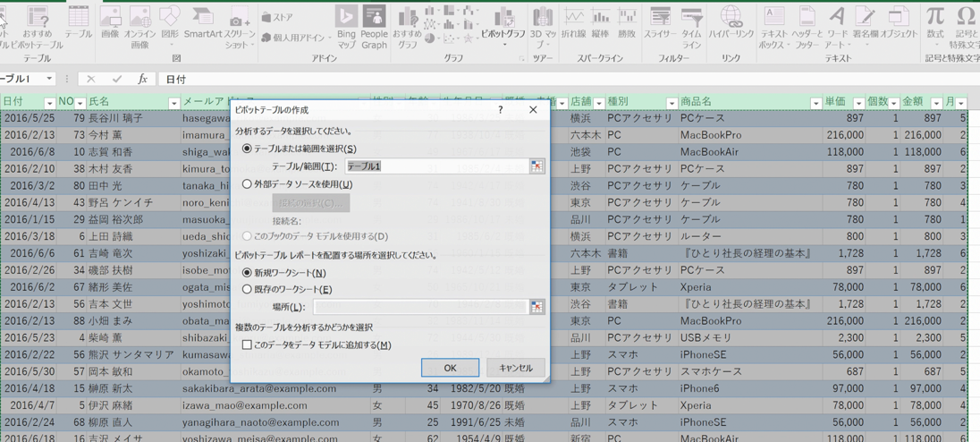This screenshot has width=980, height=442.
Task: Open the ワードアート gallery
Action: 838,28
